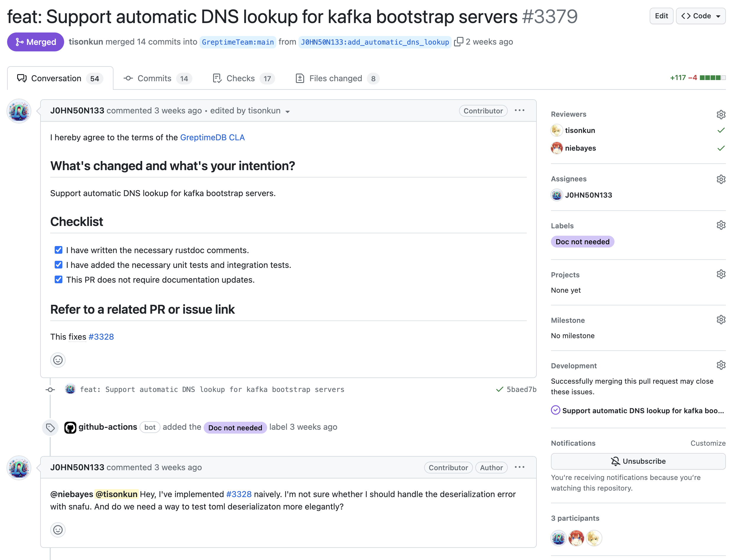Viewport: 733px width, 560px height.
Task: Toggle documentation updates not required checkbox
Action: (58, 279)
